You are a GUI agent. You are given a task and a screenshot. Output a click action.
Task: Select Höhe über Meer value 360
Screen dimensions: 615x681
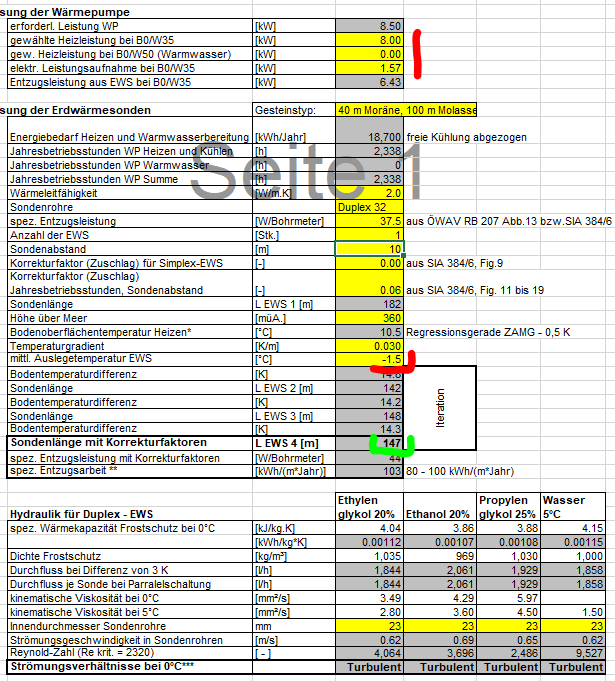pyautogui.click(x=370, y=318)
